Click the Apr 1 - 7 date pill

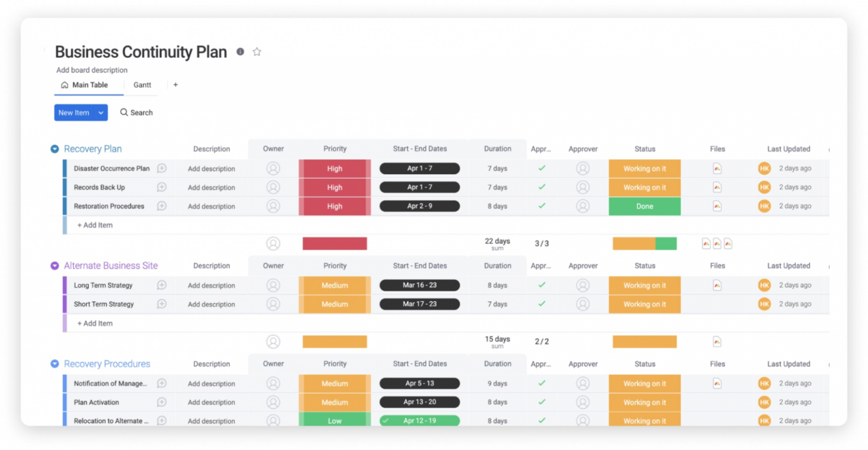[x=419, y=168]
